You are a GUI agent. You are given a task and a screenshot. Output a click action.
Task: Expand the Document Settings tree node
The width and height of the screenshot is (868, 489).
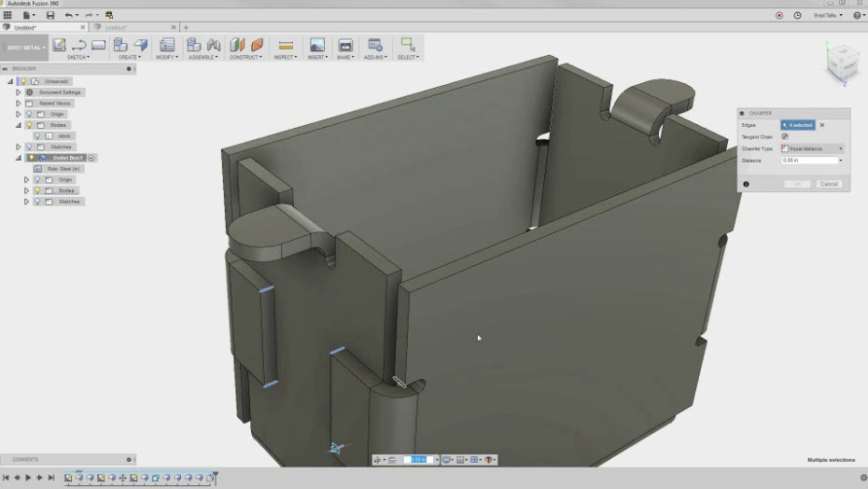(x=18, y=92)
